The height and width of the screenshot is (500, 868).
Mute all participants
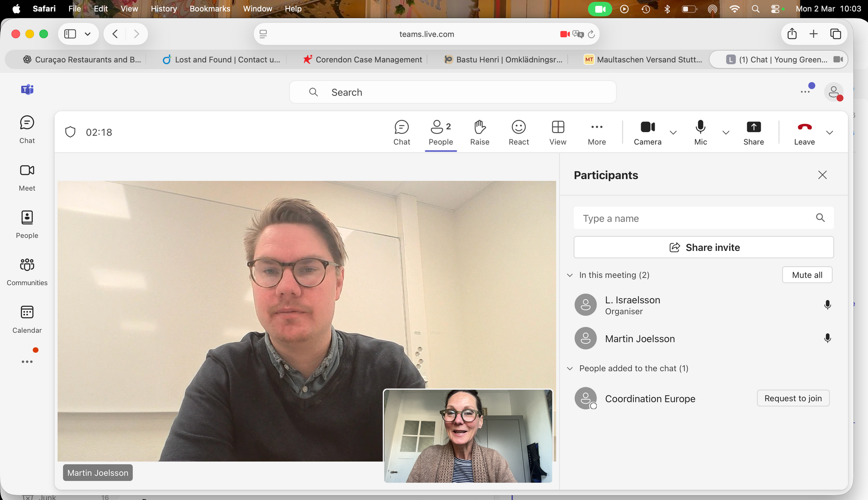807,275
